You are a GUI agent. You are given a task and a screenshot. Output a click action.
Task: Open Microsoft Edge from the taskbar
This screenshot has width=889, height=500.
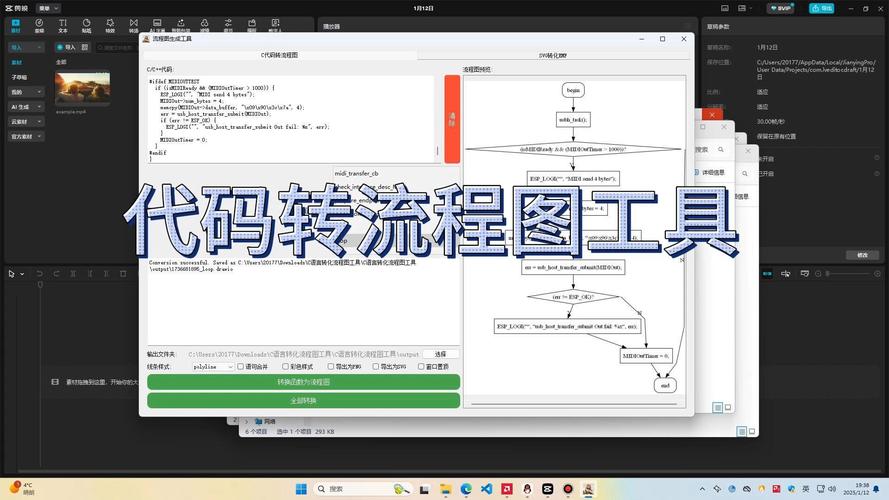coord(466,489)
